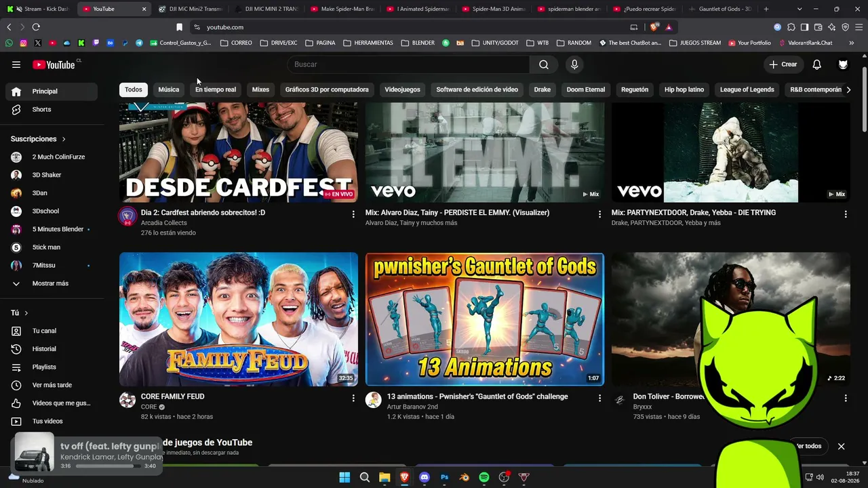Image resolution: width=868 pixels, height=488 pixels.
Task: Select the Videojuegos filter chip
Action: click(402, 89)
